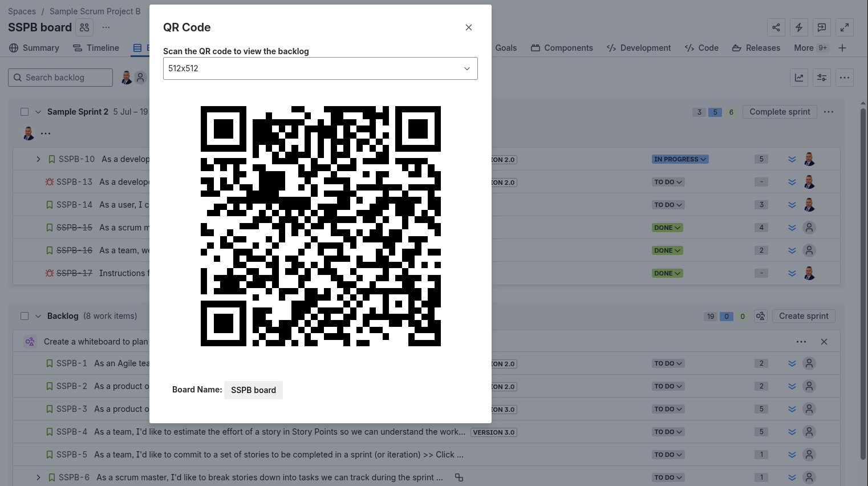Click the assignee avatar on SSPB-13 row

pos(809,182)
